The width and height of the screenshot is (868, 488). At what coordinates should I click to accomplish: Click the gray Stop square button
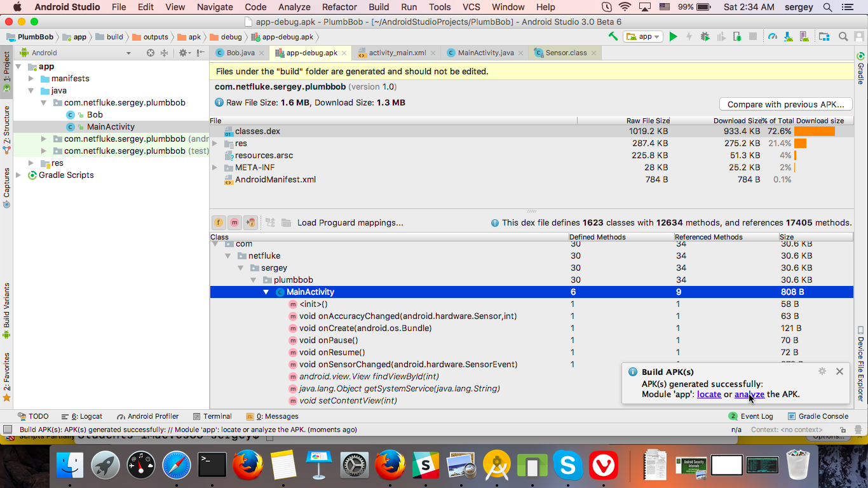pyautogui.click(x=752, y=37)
